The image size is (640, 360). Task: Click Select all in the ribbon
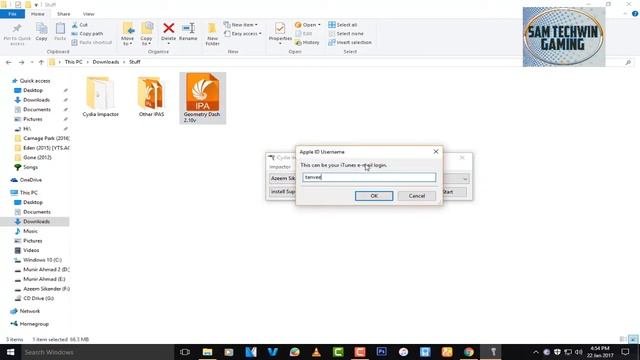tap(343, 25)
